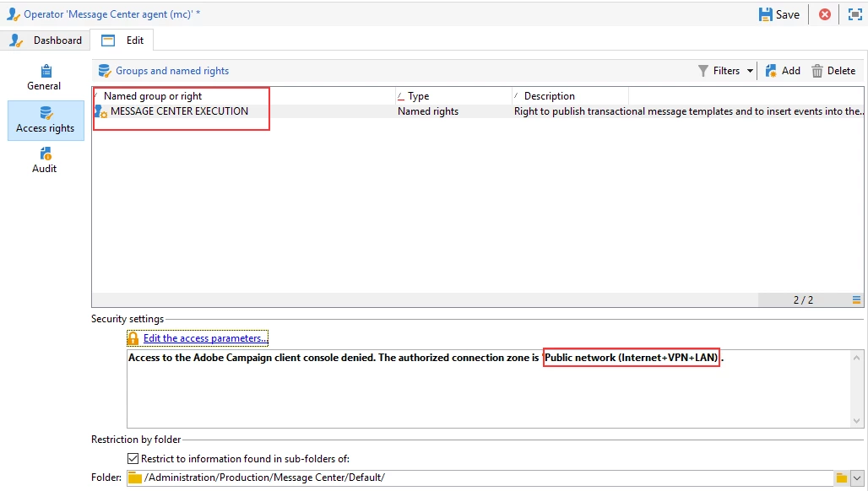The image size is (868, 491).
Task: Click the Folder path input field
Action: (480, 478)
